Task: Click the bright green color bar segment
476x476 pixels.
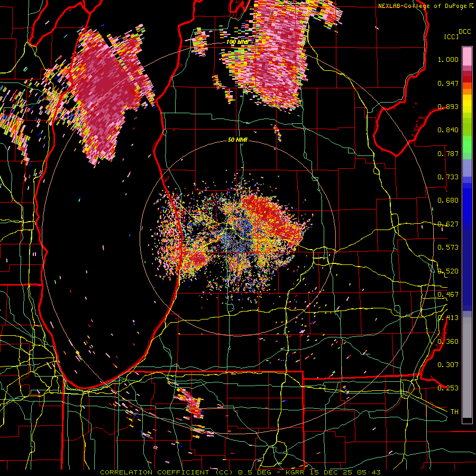Action: point(467,144)
